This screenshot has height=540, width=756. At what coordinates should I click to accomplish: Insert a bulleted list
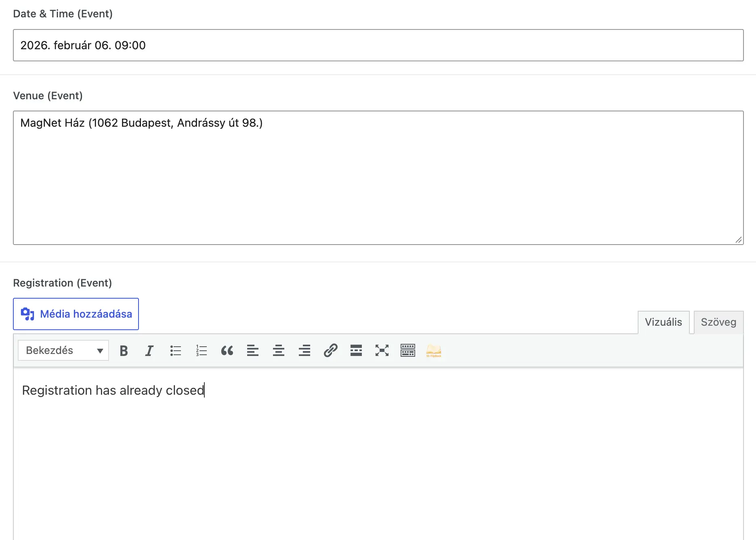[x=175, y=350]
